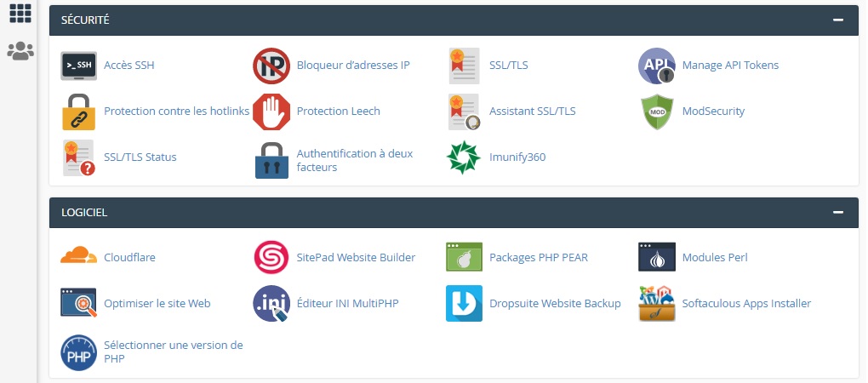Click the Manage API Tokens icon
868x383 pixels.
point(657,66)
